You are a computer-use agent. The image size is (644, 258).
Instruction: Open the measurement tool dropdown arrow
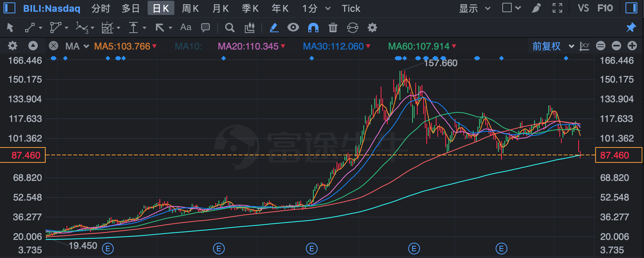click(x=118, y=28)
